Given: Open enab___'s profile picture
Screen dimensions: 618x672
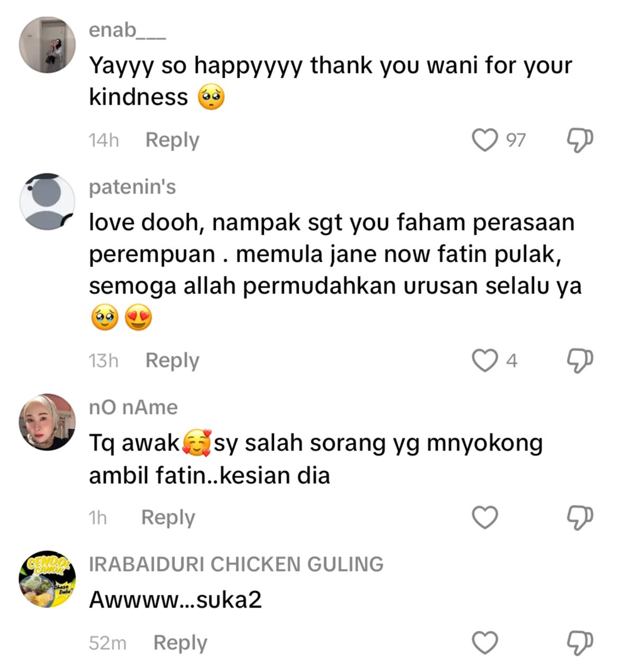Looking at the screenshot, I should (47, 44).
